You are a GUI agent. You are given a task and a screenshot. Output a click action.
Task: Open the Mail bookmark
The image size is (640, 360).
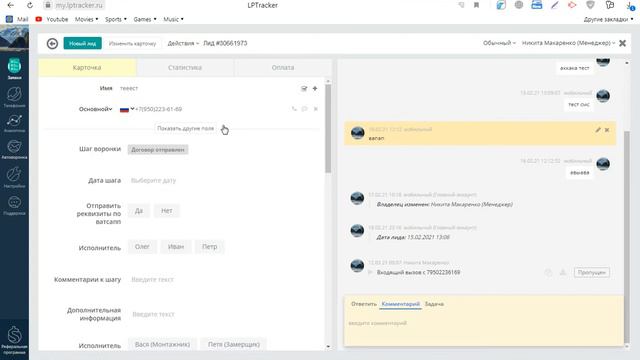[x=17, y=19]
